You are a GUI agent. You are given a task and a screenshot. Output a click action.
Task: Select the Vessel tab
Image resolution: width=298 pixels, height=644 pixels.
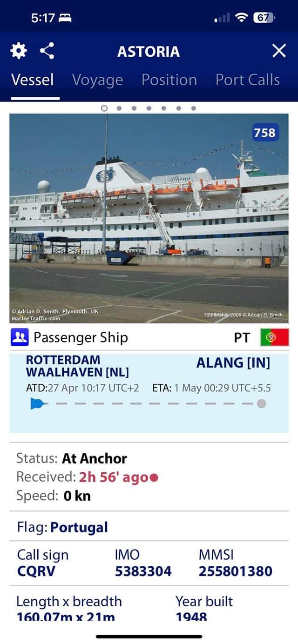pyautogui.click(x=33, y=80)
